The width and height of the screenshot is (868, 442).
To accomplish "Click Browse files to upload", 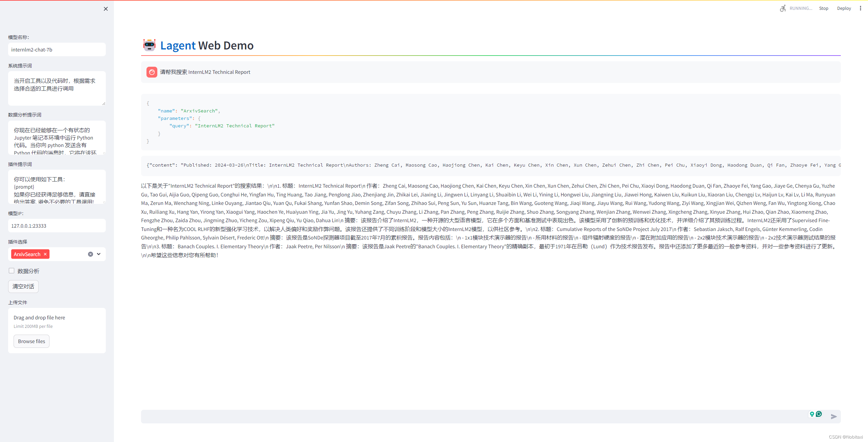I will coord(32,341).
